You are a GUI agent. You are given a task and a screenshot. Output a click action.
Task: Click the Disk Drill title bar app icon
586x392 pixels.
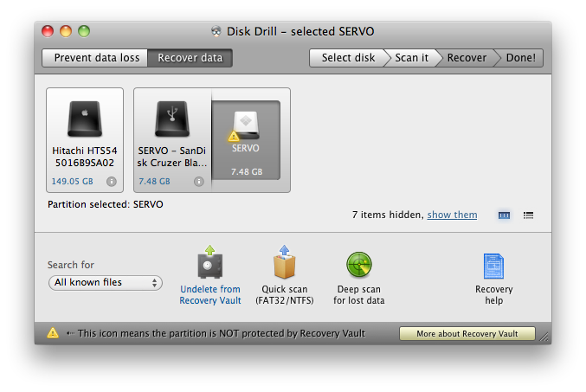point(216,31)
